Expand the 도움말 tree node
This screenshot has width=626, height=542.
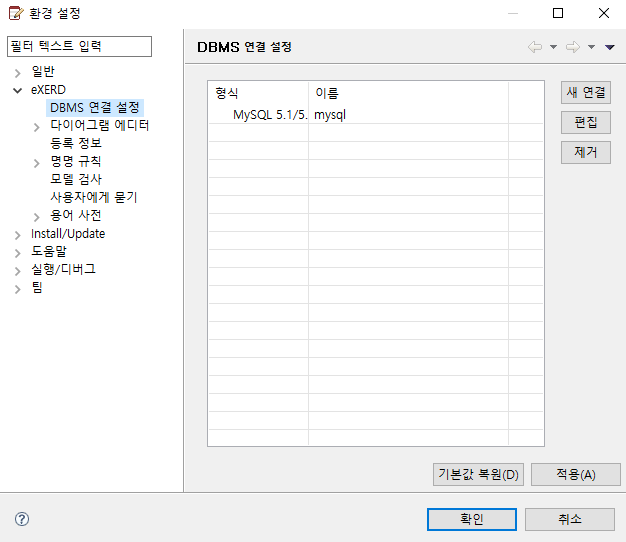18,253
